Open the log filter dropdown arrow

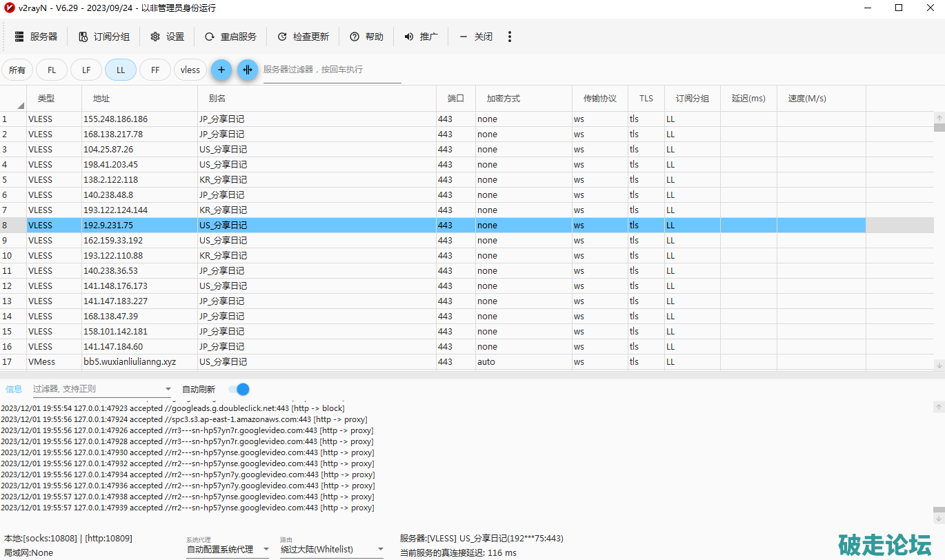168,390
